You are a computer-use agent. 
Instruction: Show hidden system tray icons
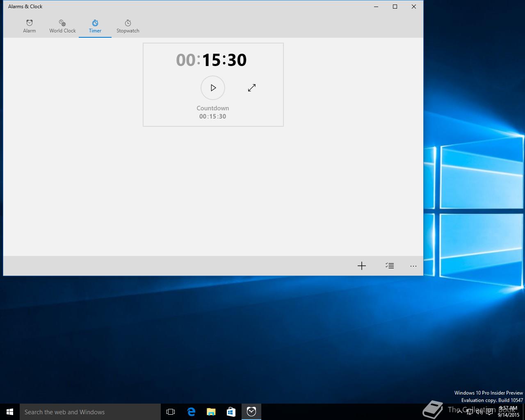pyautogui.click(x=459, y=412)
